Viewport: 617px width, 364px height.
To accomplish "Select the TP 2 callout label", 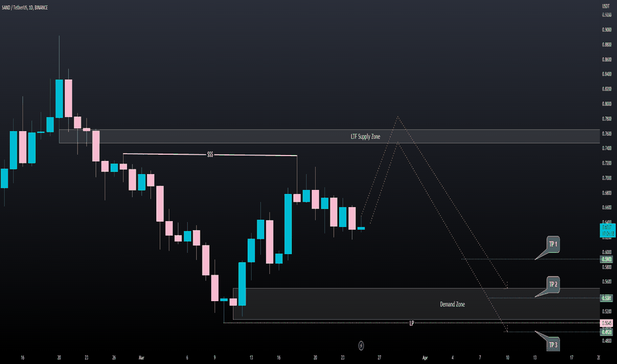I will [553, 284].
